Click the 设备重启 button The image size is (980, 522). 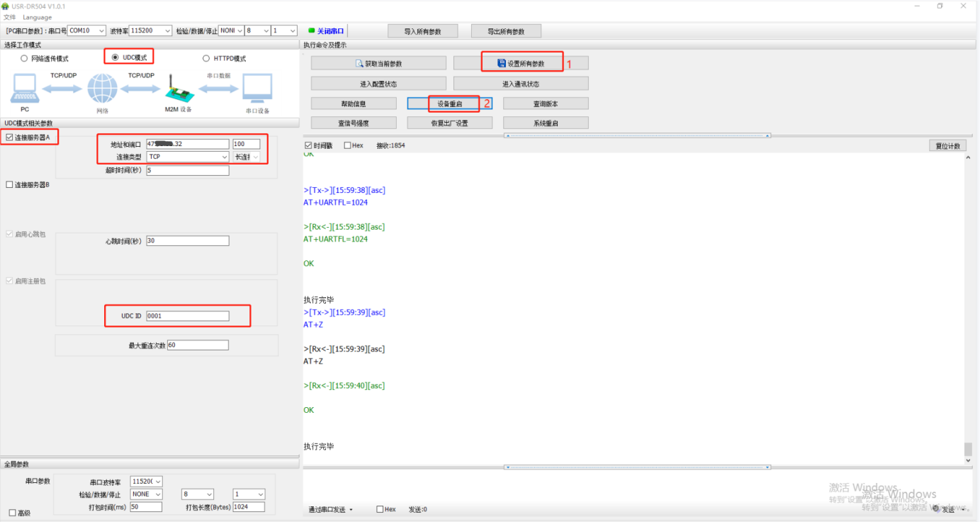(449, 104)
